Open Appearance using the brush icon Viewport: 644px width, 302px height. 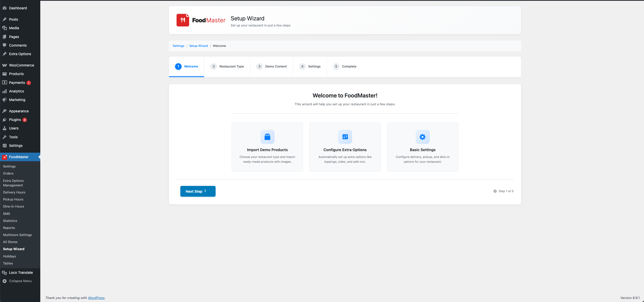5,111
